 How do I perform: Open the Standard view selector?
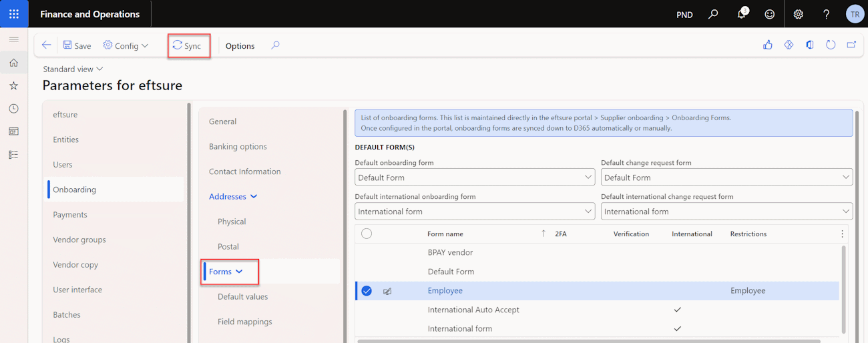(73, 69)
